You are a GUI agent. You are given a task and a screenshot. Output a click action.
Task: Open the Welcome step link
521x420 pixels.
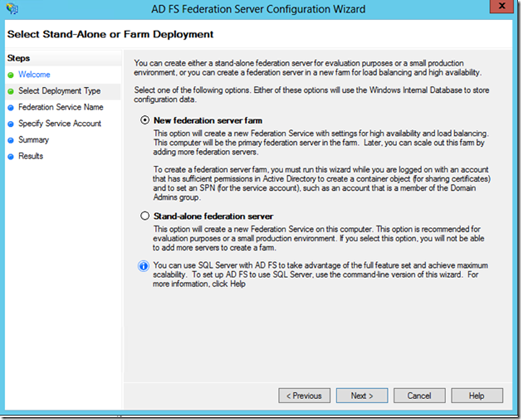tap(34, 74)
